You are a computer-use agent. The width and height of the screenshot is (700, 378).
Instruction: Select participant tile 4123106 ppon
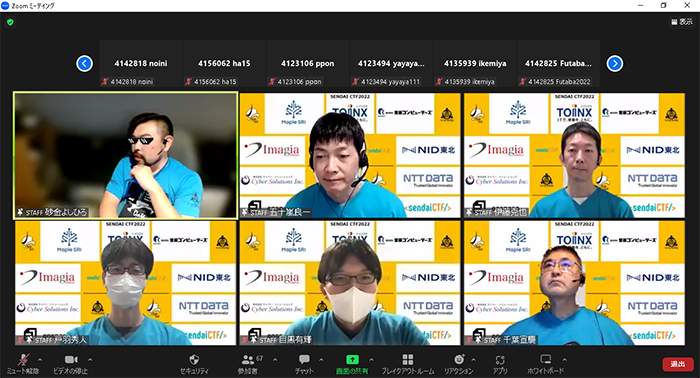[308, 63]
